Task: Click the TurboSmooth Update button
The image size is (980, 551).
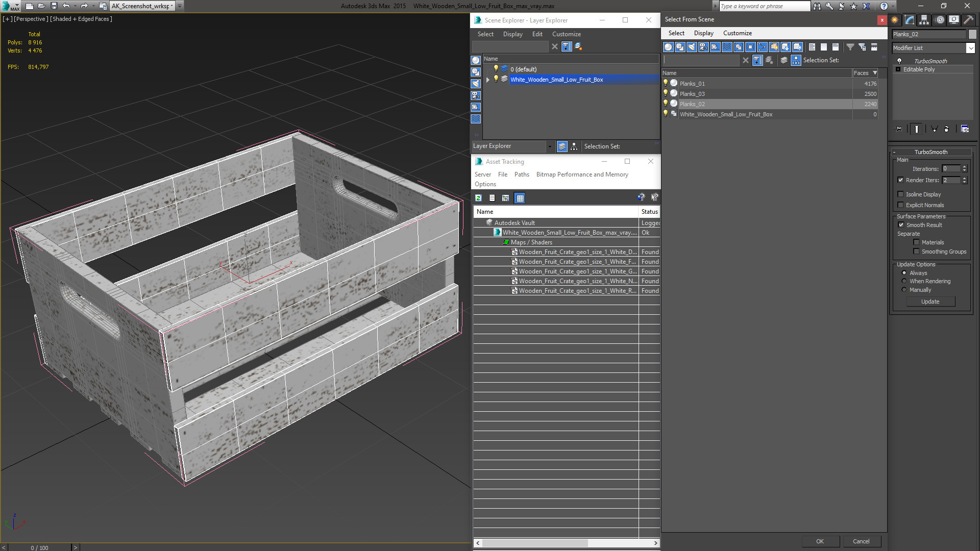Action: point(930,302)
